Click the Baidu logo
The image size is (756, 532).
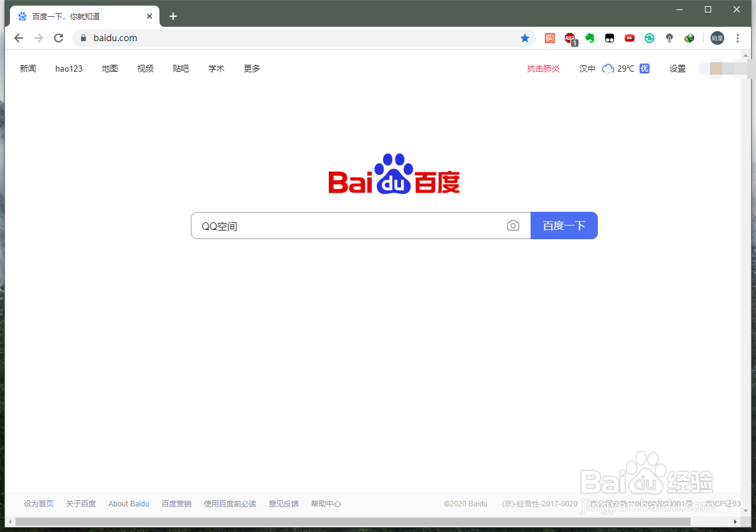pos(394,174)
